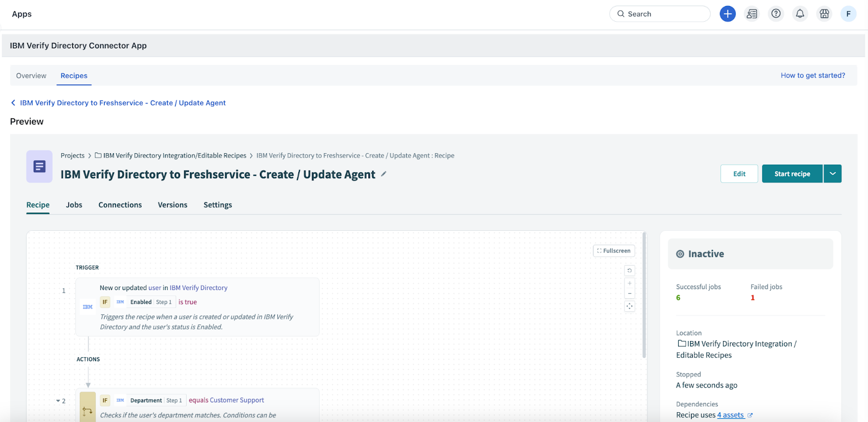
Task: Click the IF badge in trigger step
Action: coord(105,302)
